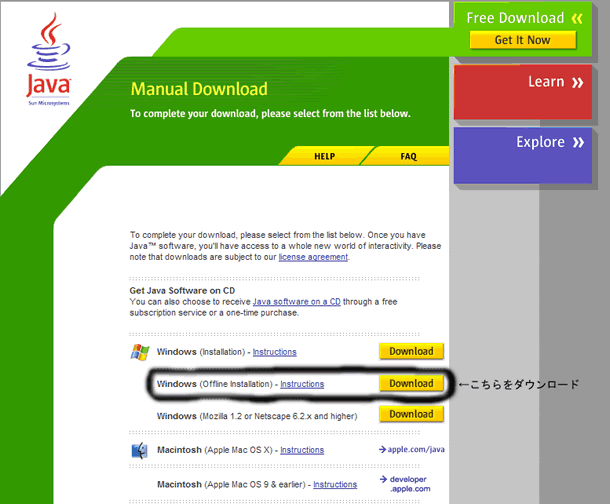Open the license agreement link
610x504 pixels.
[313, 257]
